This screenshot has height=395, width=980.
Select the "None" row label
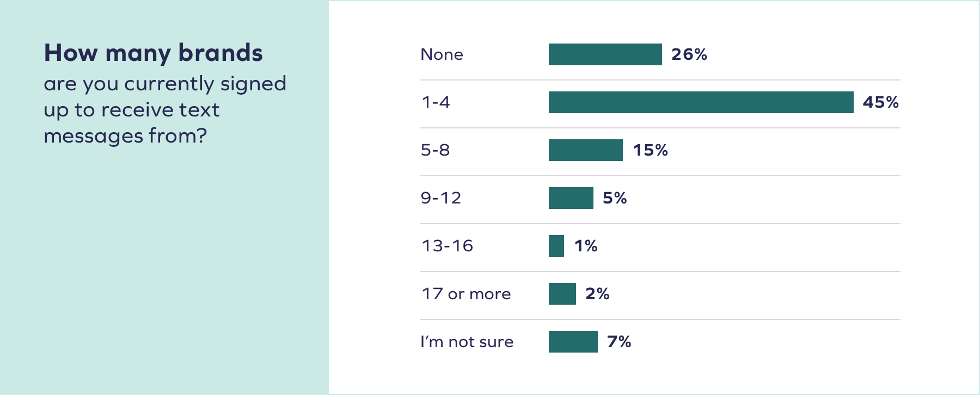(x=442, y=54)
